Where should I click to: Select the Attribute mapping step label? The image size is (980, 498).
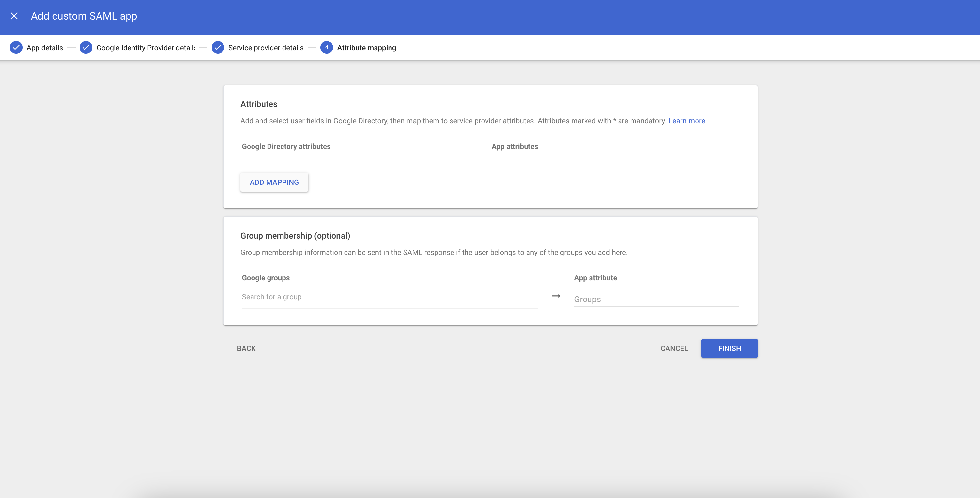366,48
